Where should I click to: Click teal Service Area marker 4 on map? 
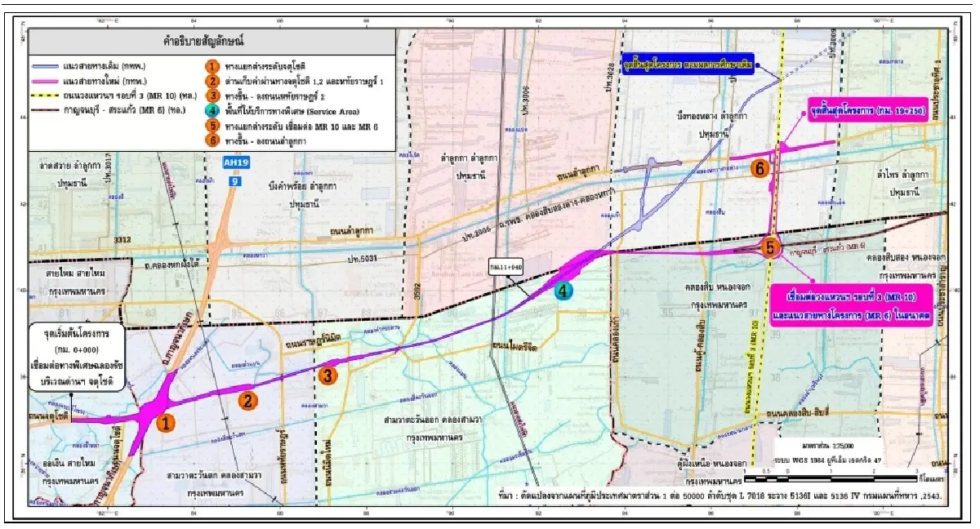point(563,290)
